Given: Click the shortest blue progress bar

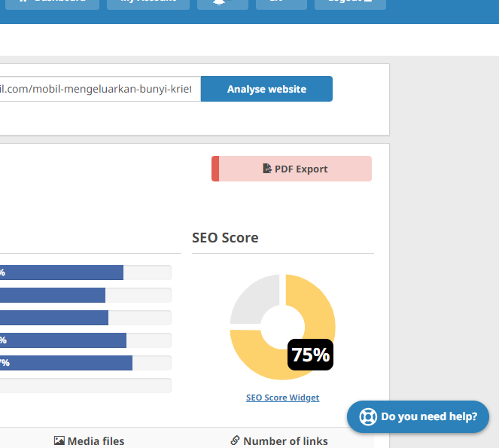Looking at the screenshot, I should click(x=53, y=295).
